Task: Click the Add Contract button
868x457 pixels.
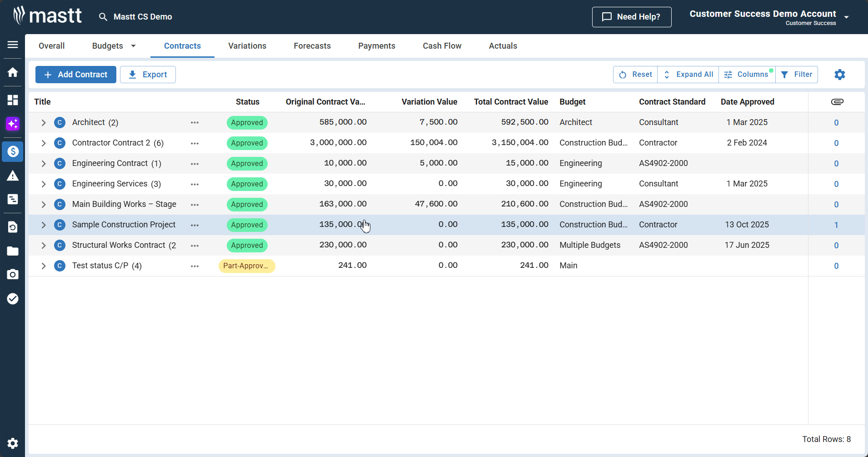Action: [x=76, y=75]
